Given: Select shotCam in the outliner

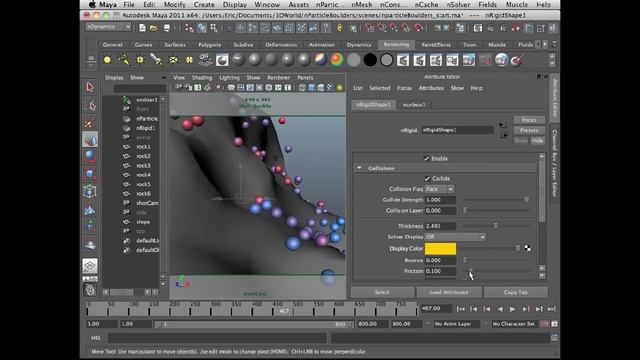Looking at the screenshot, I should (147, 203).
